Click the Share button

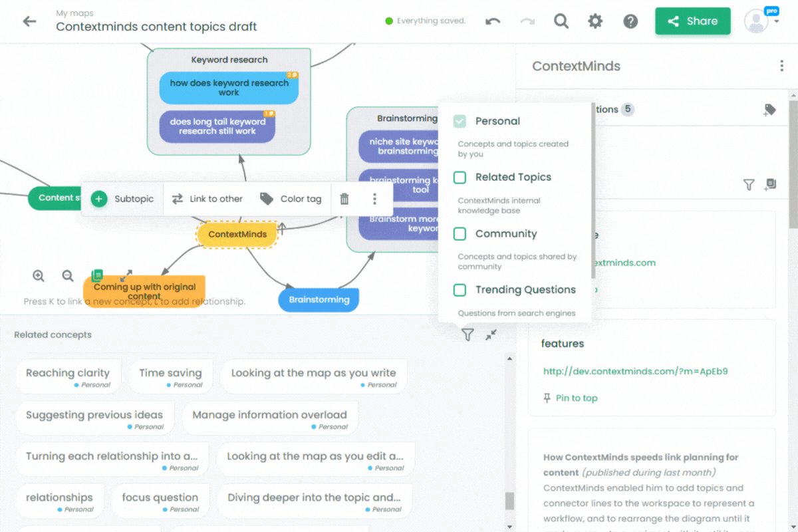pyautogui.click(x=692, y=21)
